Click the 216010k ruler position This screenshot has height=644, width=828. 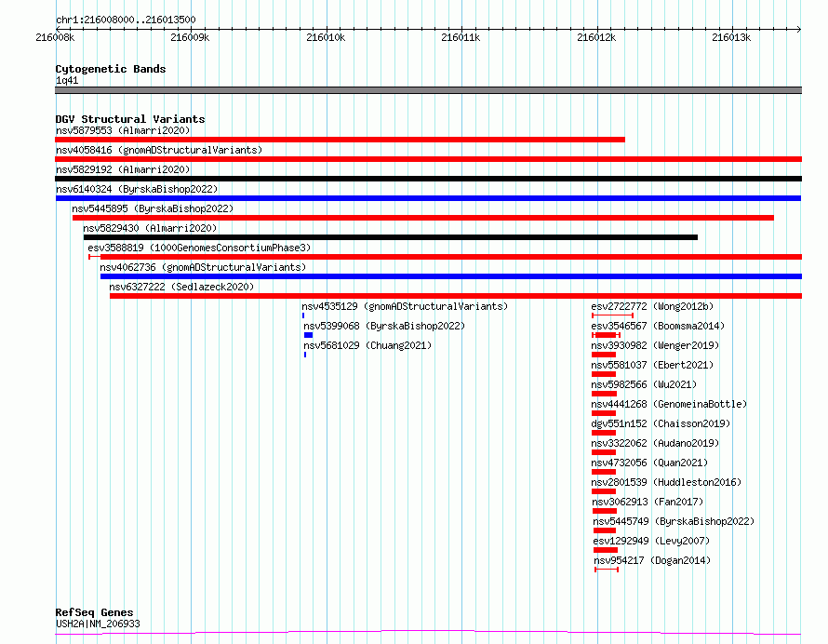pos(326,37)
